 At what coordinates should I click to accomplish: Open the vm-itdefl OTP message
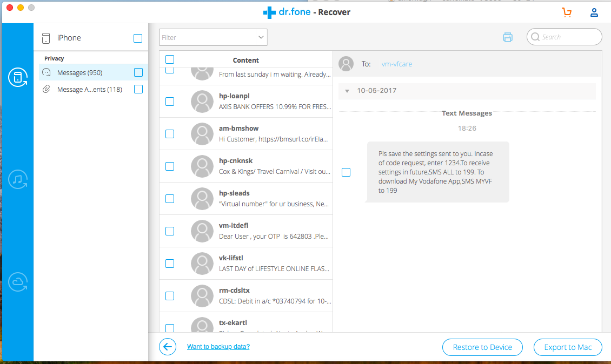coord(246,231)
